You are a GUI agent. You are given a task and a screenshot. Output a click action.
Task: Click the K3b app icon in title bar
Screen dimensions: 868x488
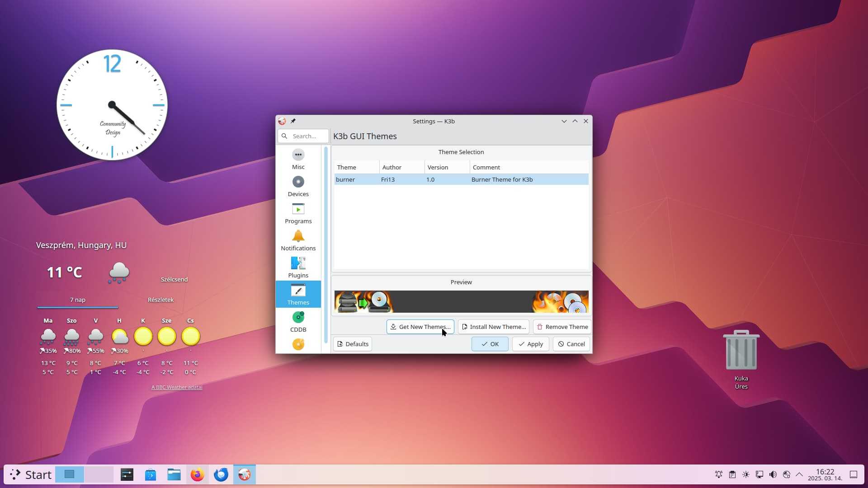[282, 121]
